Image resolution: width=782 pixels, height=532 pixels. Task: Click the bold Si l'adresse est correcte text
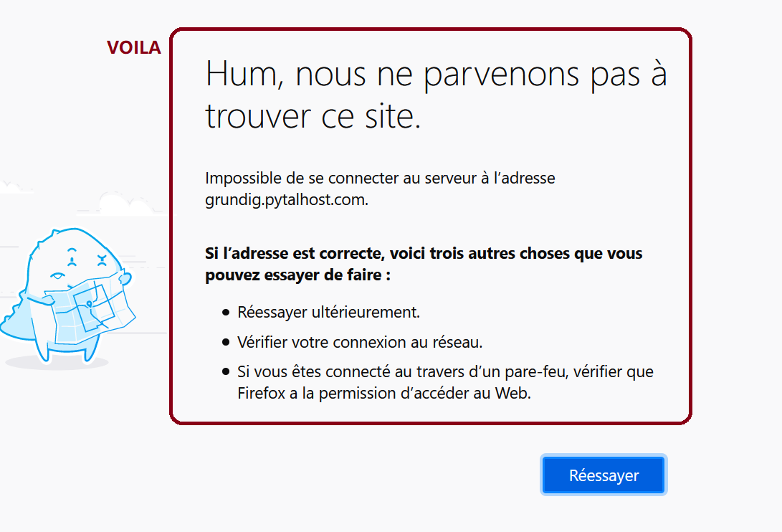coord(424,264)
